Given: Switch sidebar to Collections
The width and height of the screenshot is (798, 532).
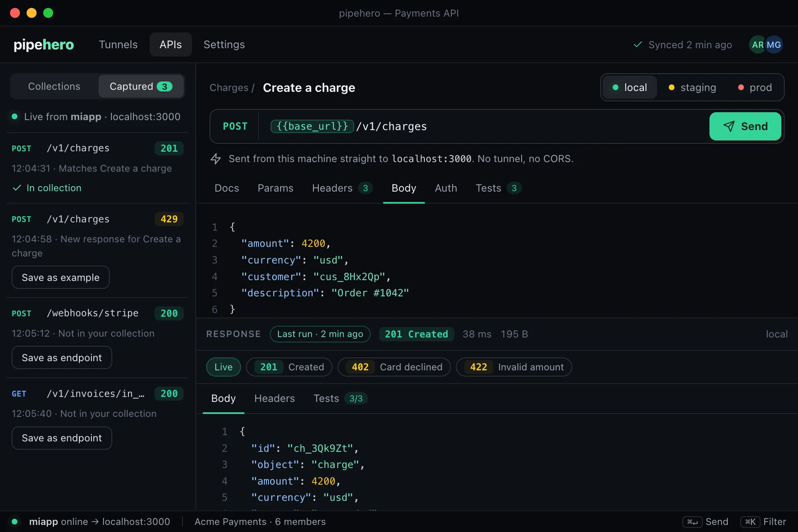Looking at the screenshot, I should (54, 86).
